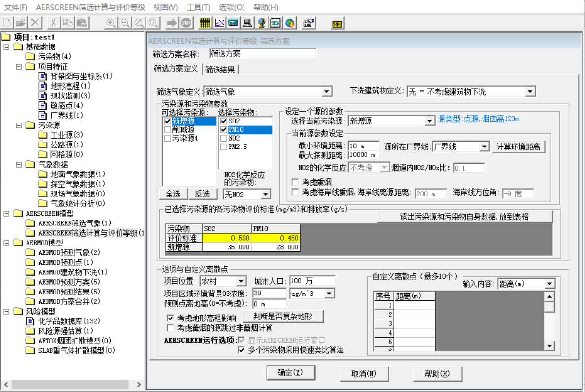Click the globe download toolbar icon
This screenshot has height=392, width=585.
point(290,23)
